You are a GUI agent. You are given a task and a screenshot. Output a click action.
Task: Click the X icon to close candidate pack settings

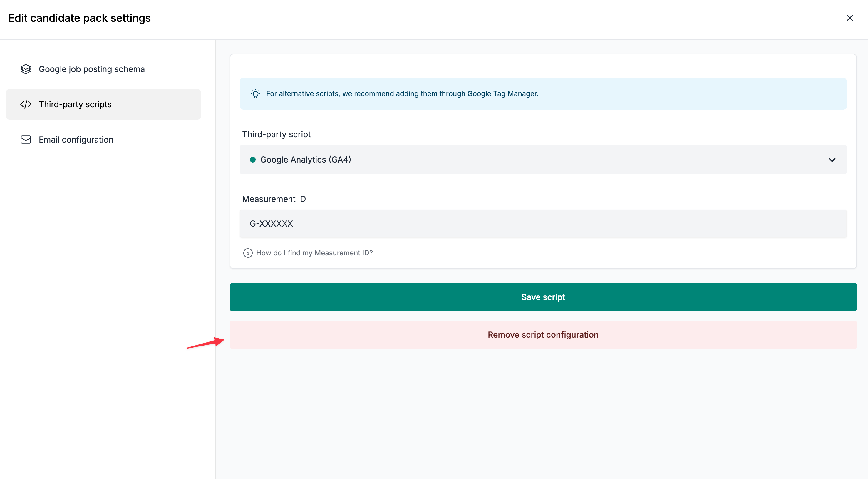point(849,18)
